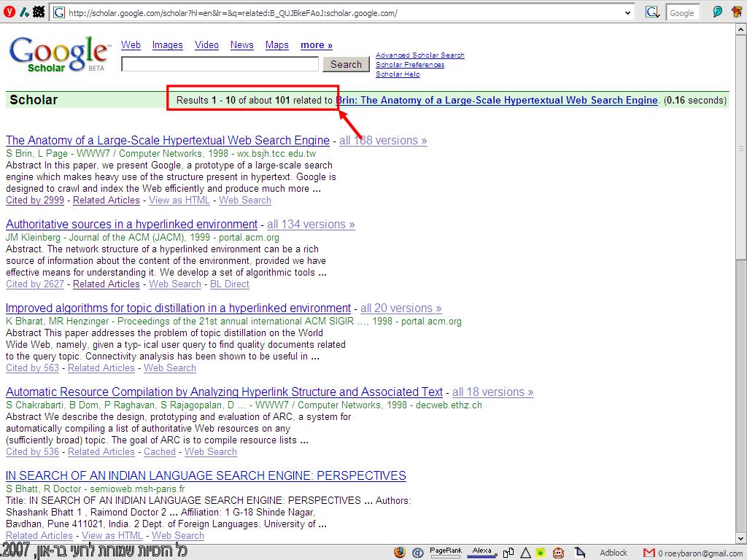
Task: Click the teal balloon toolbar icon
Action: [x=717, y=12]
